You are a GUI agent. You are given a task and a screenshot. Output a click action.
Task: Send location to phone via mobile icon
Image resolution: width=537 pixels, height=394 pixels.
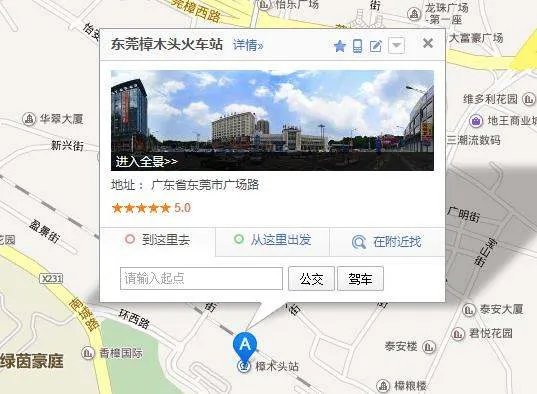click(357, 46)
